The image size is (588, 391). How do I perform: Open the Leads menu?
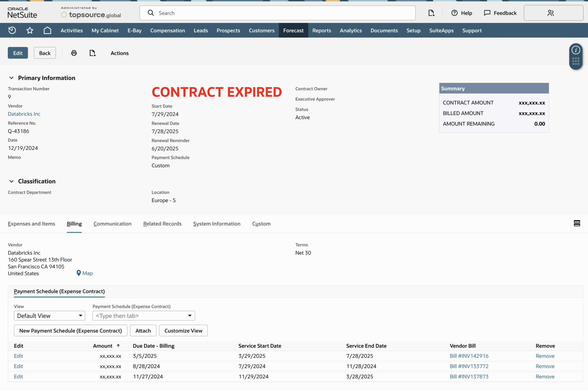201,30
